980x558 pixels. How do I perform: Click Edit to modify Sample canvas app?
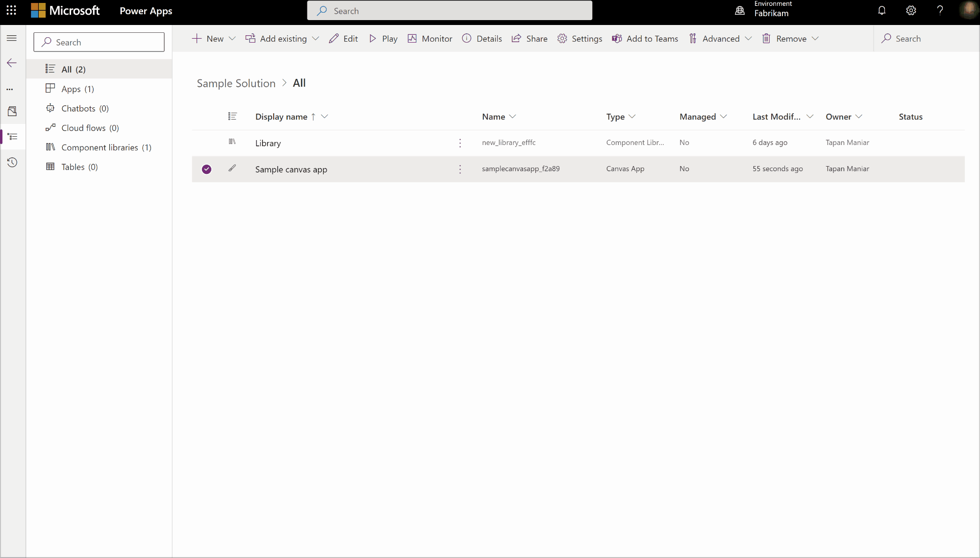coord(344,38)
